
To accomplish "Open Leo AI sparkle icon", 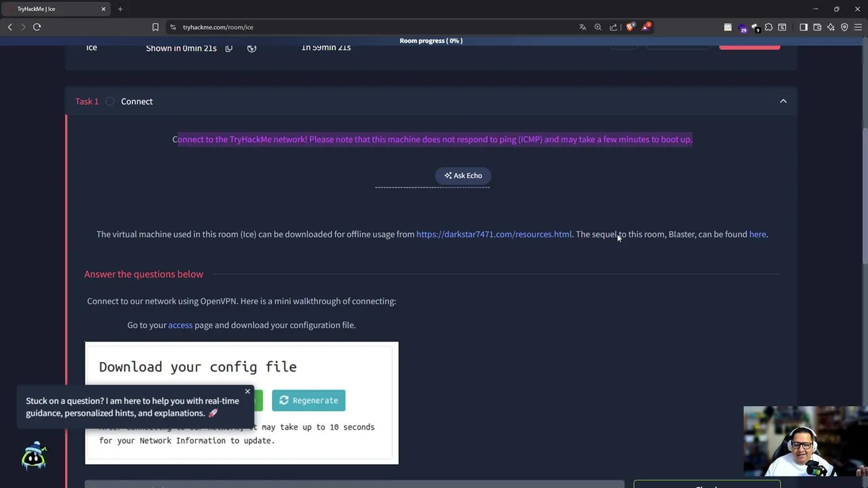I will (831, 27).
